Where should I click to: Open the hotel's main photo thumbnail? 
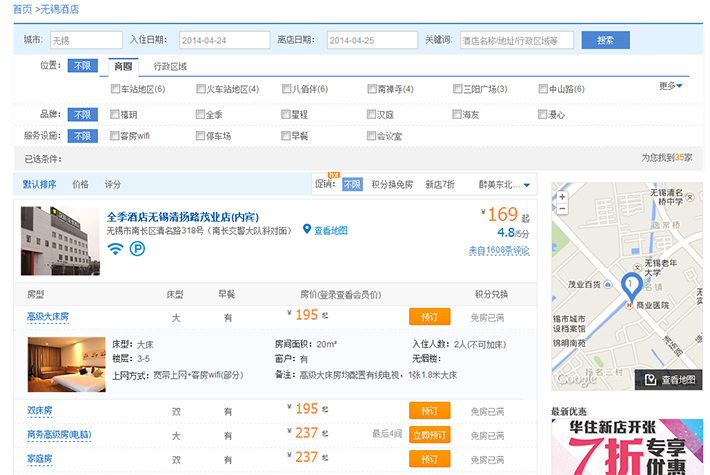coord(60,240)
